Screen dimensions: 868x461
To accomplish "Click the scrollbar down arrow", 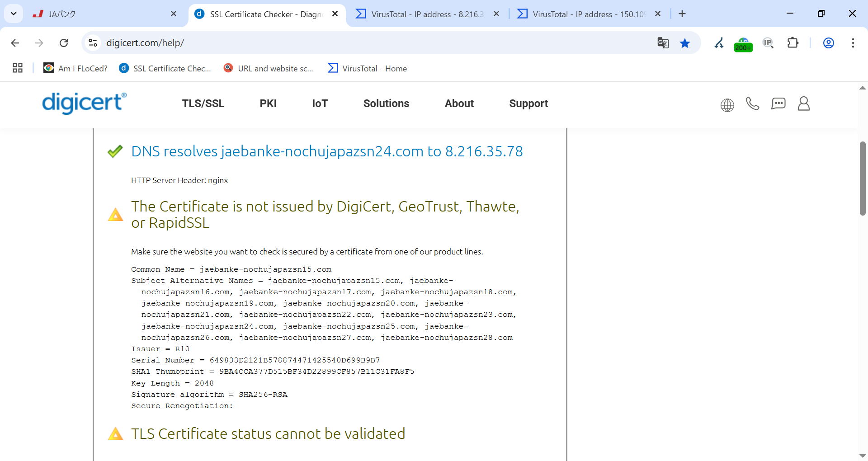I will [863, 456].
